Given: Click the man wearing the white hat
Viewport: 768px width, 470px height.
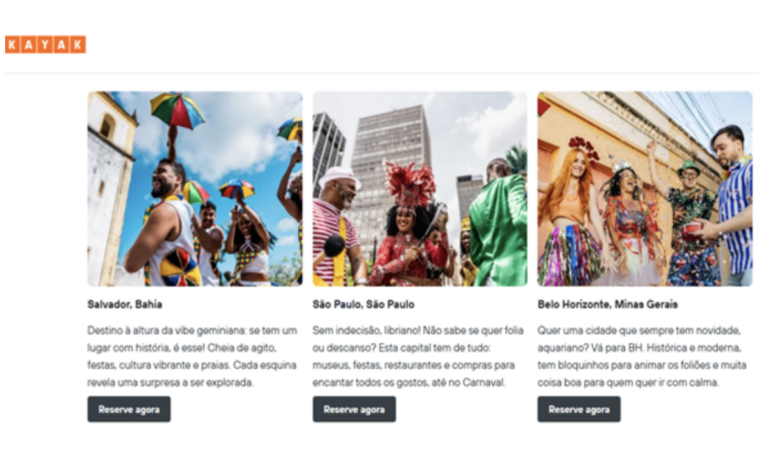Looking at the screenshot, I should [x=338, y=225].
